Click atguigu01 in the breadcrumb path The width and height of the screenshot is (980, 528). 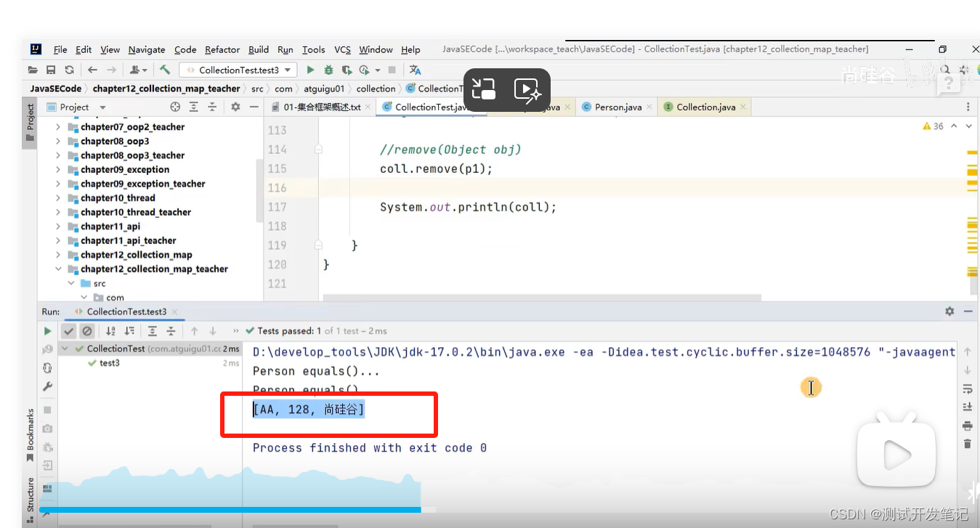324,89
